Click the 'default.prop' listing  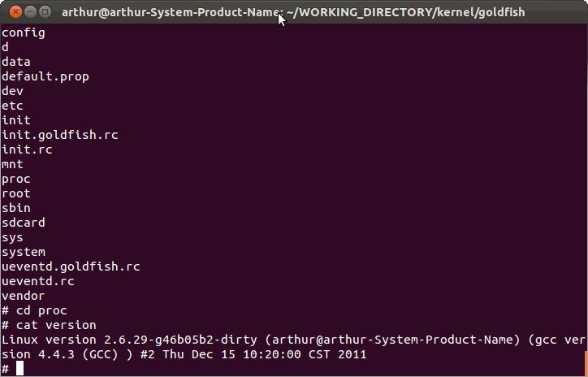coord(45,77)
